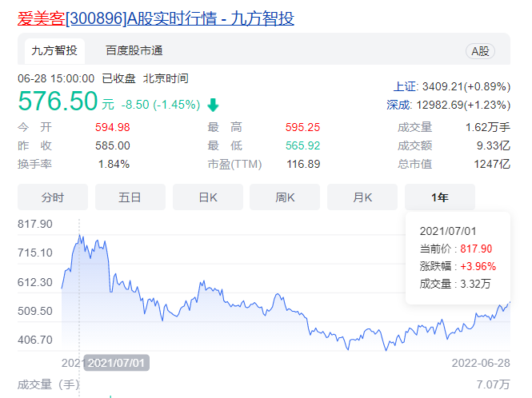The height and width of the screenshot is (398, 532).
Task: Switch to the 九方智投 tab
Action: (x=54, y=51)
